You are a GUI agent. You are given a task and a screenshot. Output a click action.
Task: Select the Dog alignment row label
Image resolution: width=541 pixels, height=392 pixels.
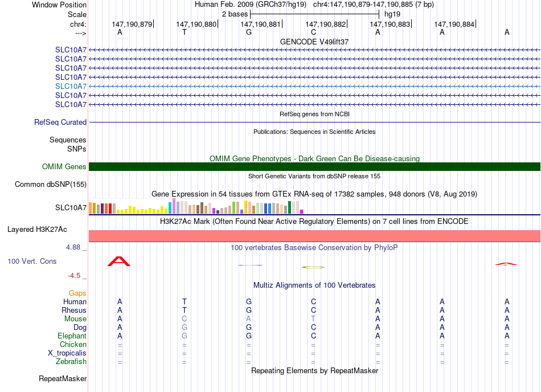click(80, 328)
